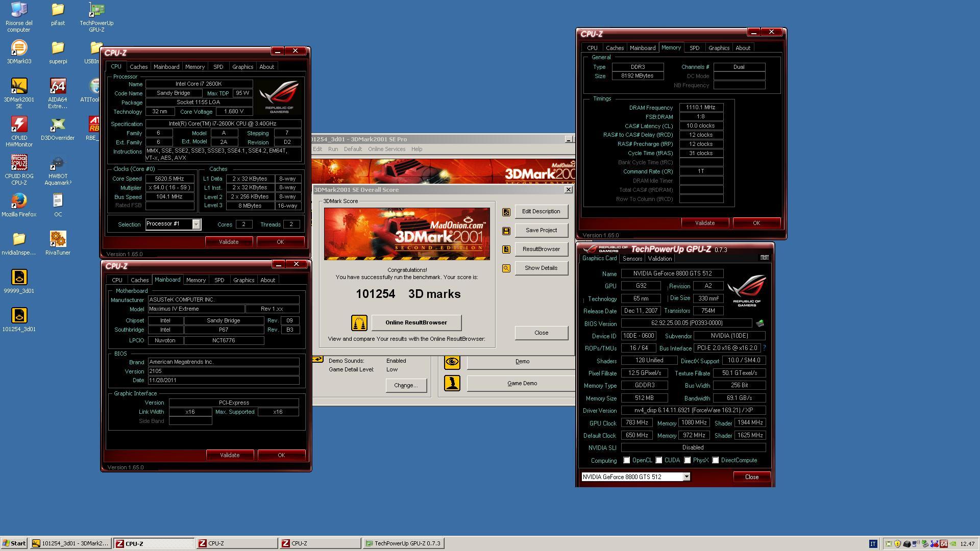The width and height of the screenshot is (980, 551).
Task: Click the Online ResultBrowser people icon
Action: (359, 323)
